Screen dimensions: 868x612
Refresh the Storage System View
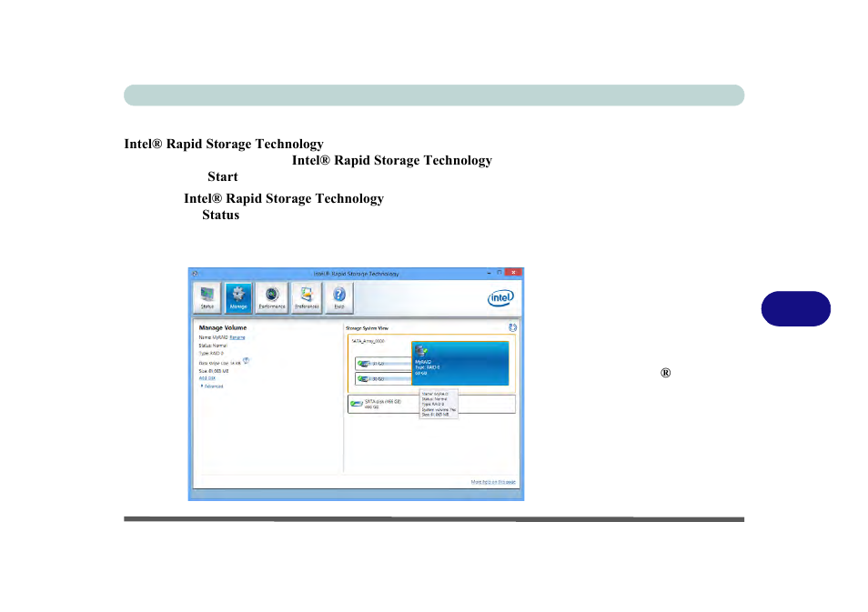[x=512, y=327]
